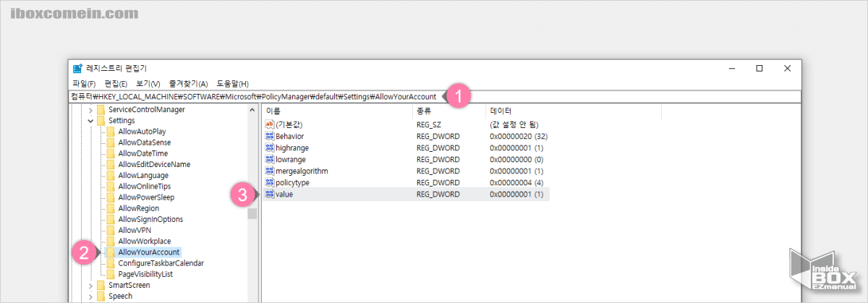Image resolution: width=868 pixels, height=303 pixels.
Task: Minimize the Registry Editor window
Action: (731, 69)
